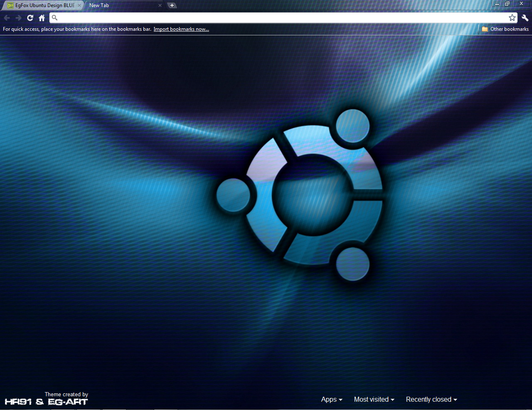This screenshot has width=532, height=410.
Task: Open a new tab with the plus button
Action: [172, 5]
